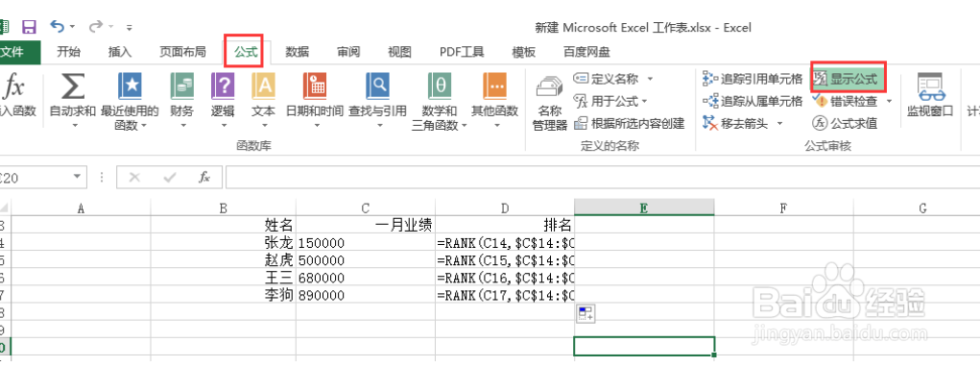The width and height of the screenshot is (980, 367).
Task: Click the Insert Function fx icon
Action: pos(13,86)
